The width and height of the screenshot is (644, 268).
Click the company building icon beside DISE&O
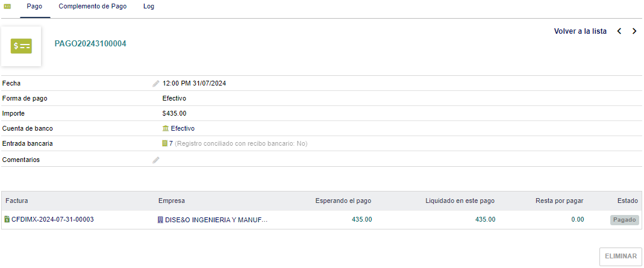160,220
